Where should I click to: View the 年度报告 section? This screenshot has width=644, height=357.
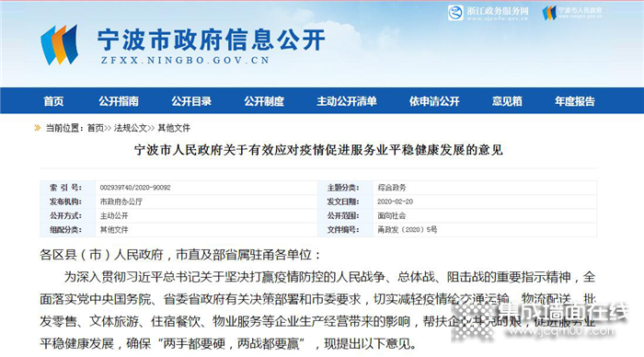point(575,101)
